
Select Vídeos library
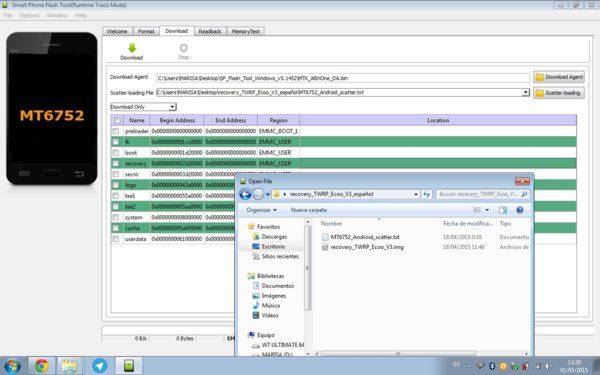coord(266,315)
